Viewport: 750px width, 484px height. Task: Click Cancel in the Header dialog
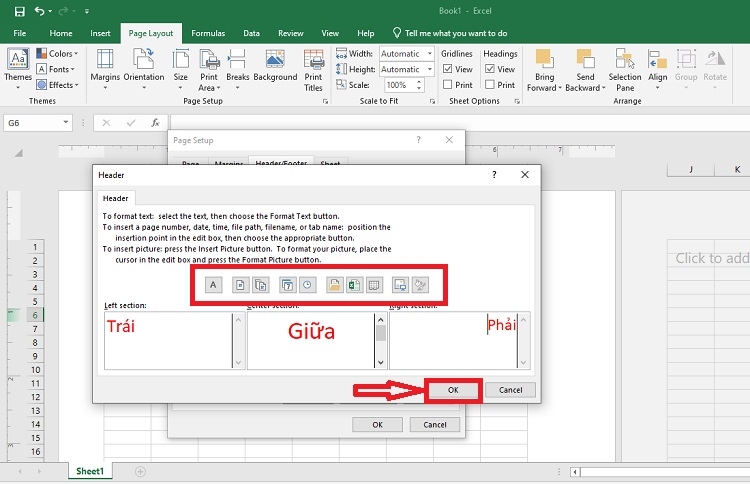pos(510,390)
